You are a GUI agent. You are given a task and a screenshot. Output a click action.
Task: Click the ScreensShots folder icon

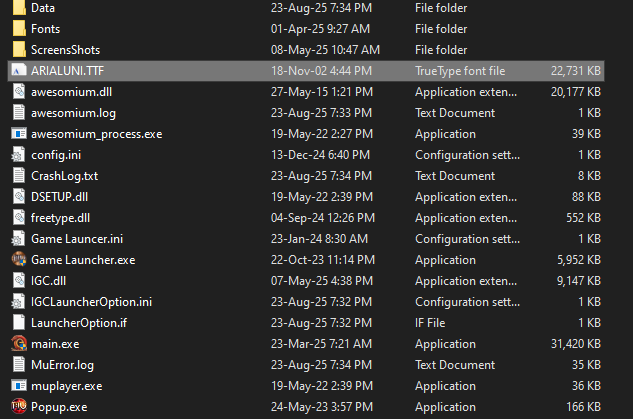click(19, 50)
